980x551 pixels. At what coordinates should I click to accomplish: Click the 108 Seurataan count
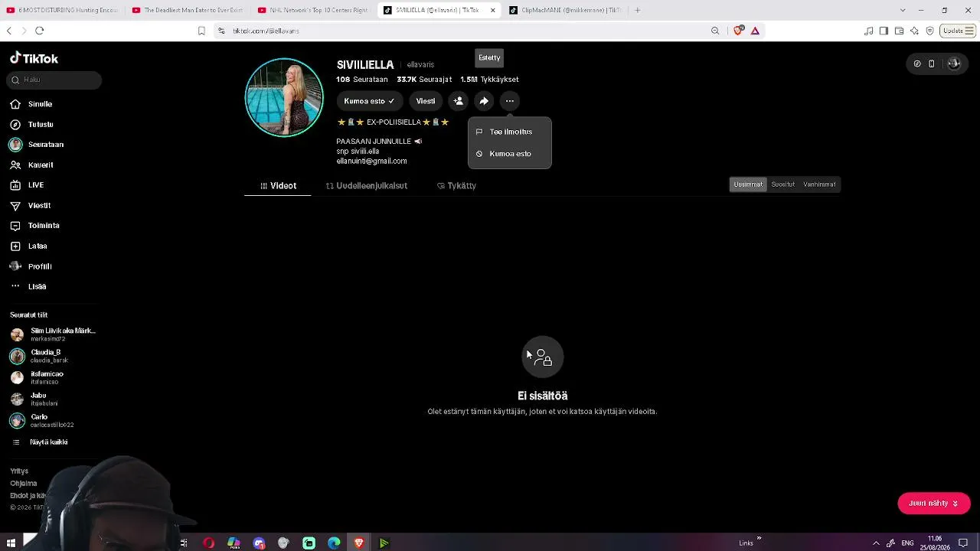pos(362,80)
